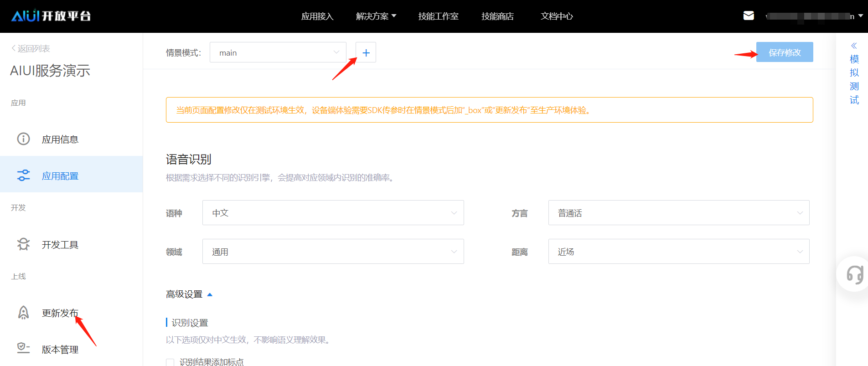Open the 距离 distance dropdown
868x366 pixels.
[678, 252]
